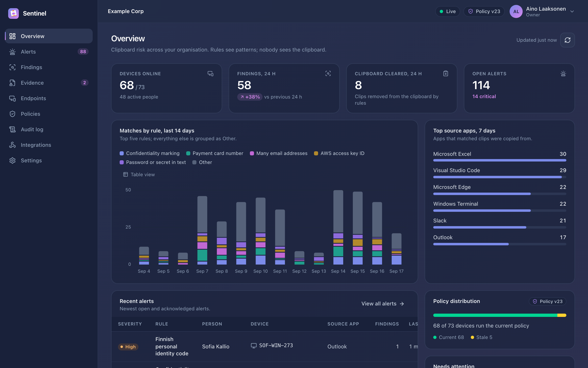The image size is (588, 368).
Task: Click the Table view grid icon
Action: [x=125, y=175]
